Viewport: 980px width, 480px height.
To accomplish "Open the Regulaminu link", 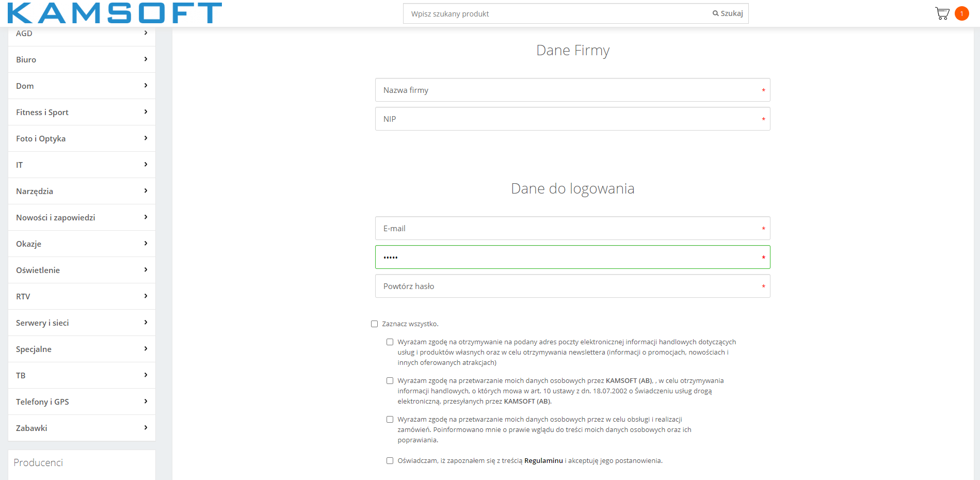I will (543, 461).
